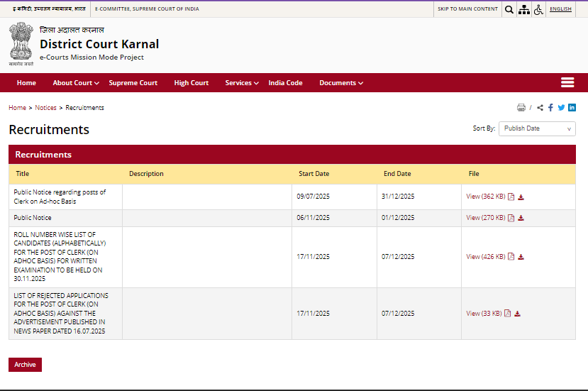Select the 'Public Notice' row title
Screen dimensions: 588x391
(33, 218)
